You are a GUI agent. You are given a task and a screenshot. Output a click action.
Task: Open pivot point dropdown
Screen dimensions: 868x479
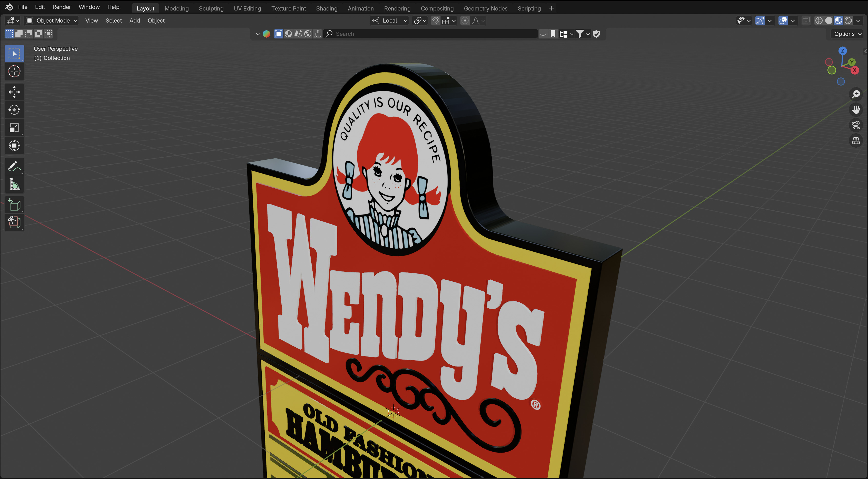click(420, 21)
